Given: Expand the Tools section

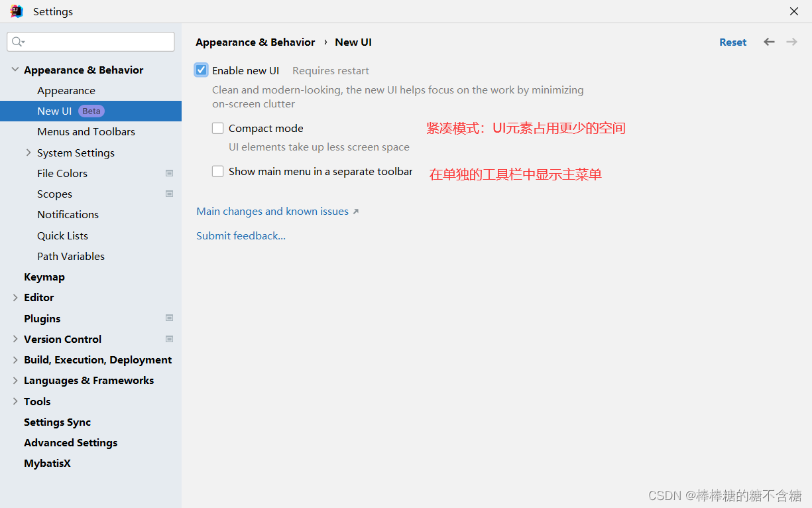Looking at the screenshot, I should click(15, 401).
